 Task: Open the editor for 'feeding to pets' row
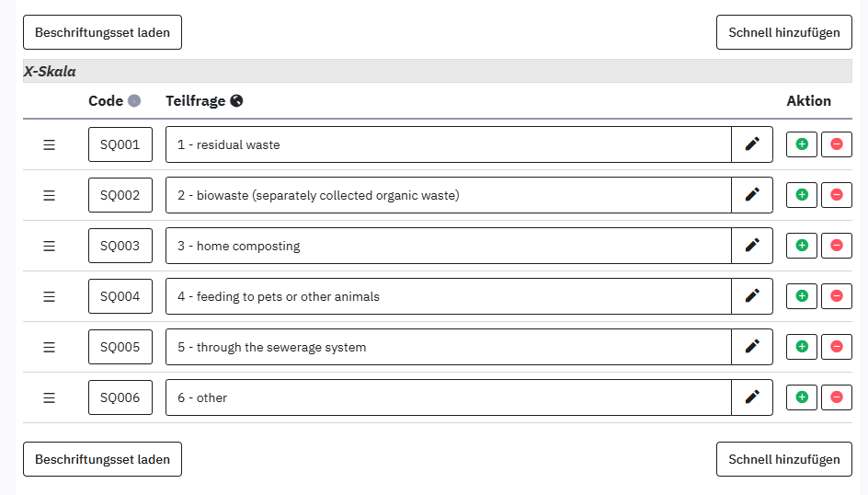pos(752,296)
